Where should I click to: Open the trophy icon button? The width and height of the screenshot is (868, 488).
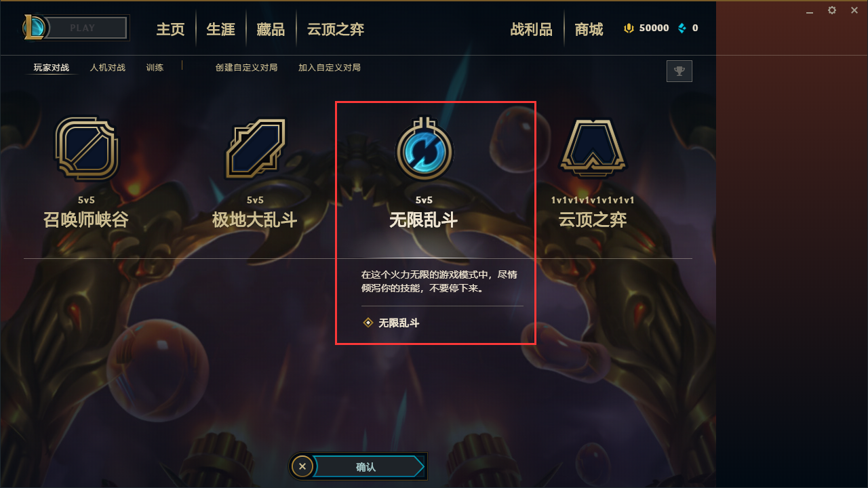(679, 71)
